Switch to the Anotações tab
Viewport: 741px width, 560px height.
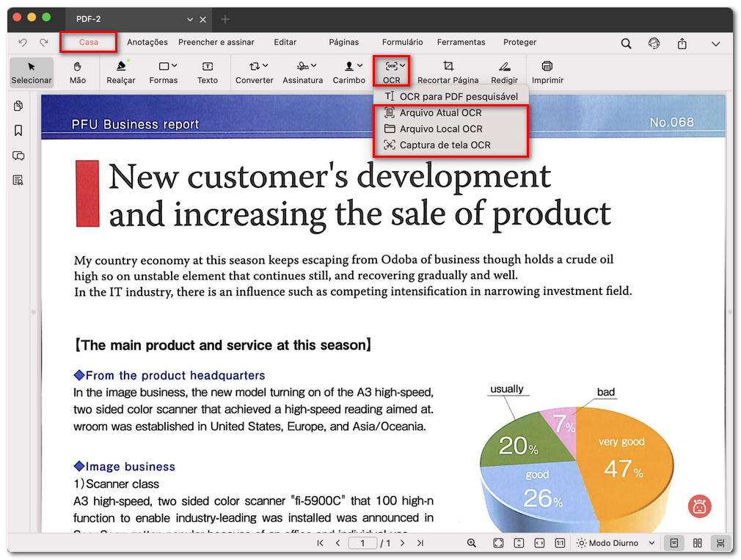(x=147, y=43)
